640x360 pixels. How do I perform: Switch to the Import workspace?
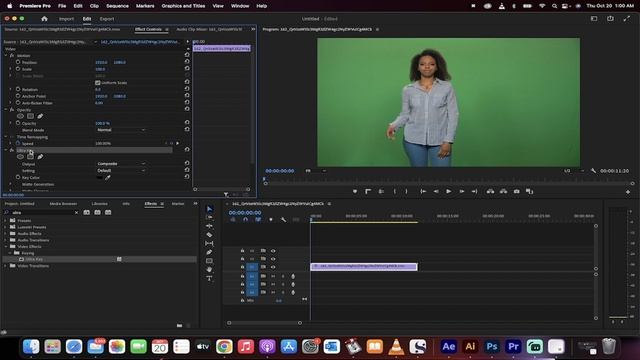click(66, 19)
